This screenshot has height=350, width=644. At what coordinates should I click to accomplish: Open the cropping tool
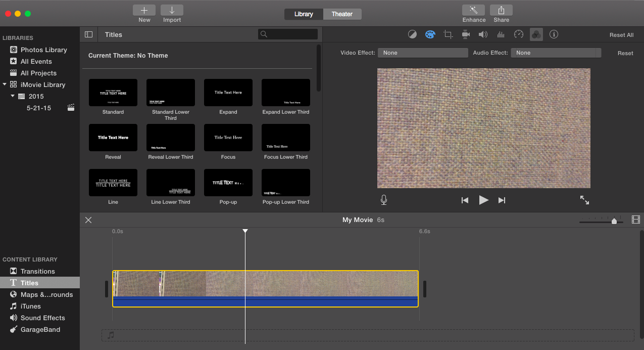pyautogui.click(x=448, y=34)
